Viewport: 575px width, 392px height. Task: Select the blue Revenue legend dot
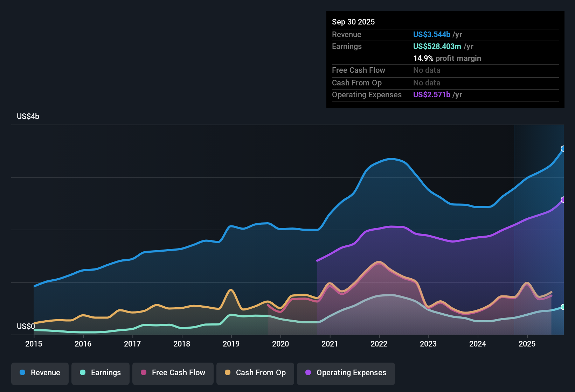[x=22, y=373]
